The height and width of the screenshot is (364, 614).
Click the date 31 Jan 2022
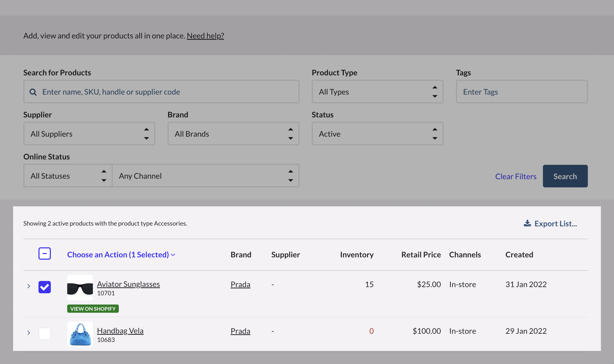(526, 284)
